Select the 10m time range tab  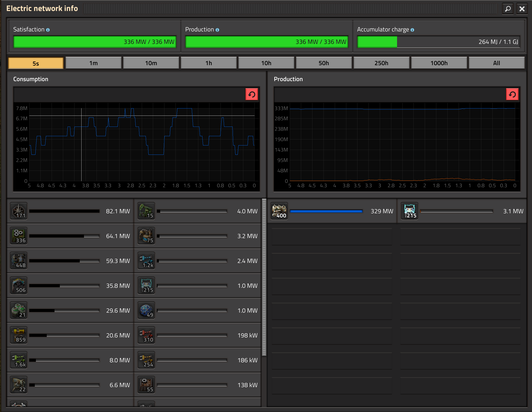click(x=151, y=63)
